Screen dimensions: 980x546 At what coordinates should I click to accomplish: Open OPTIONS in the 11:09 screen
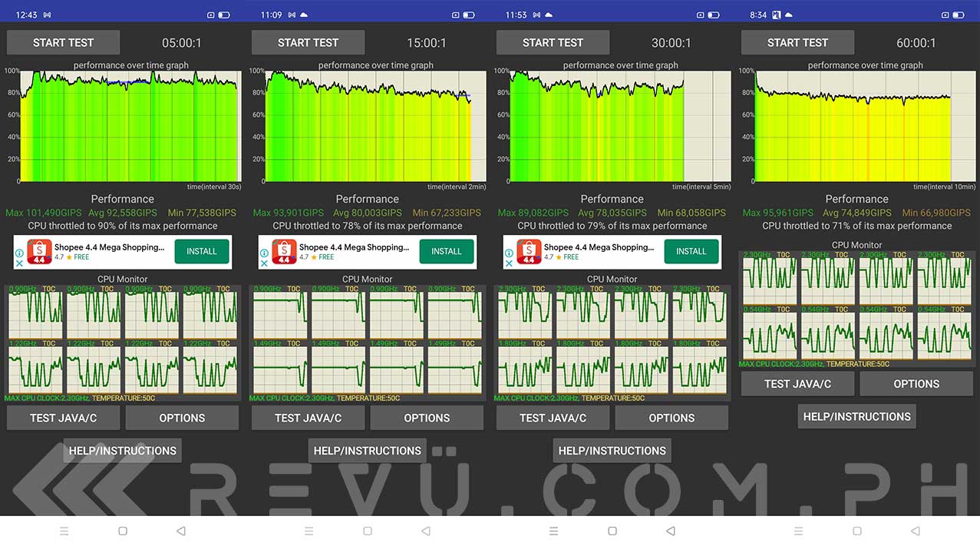[427, 418]
